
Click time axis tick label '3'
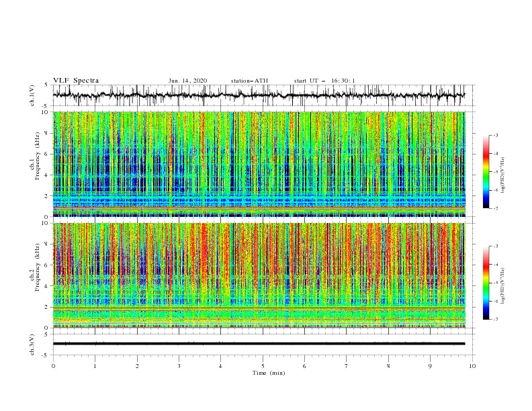tap(179, 366)
